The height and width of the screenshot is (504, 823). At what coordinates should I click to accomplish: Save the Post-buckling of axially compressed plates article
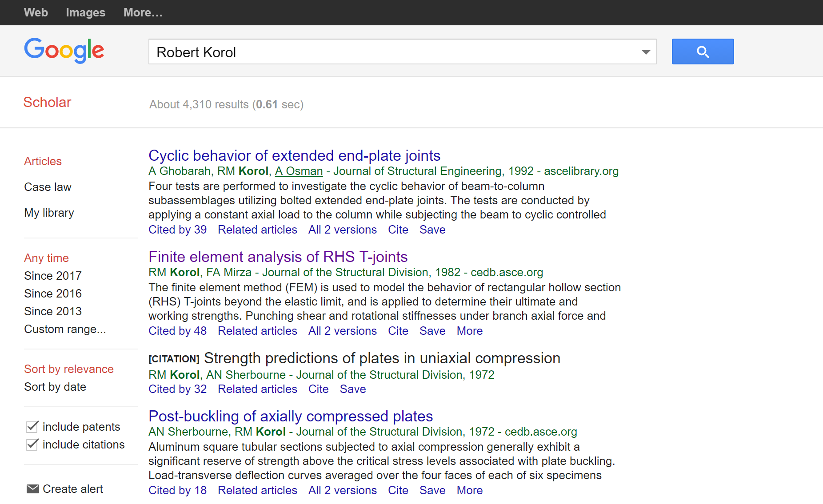coord(432,490)
